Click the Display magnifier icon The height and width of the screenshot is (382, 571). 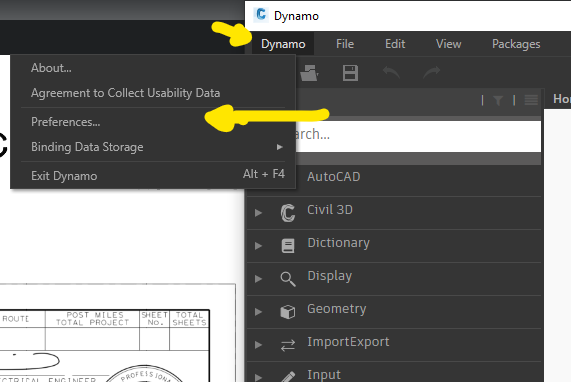[x=288, y=279]
